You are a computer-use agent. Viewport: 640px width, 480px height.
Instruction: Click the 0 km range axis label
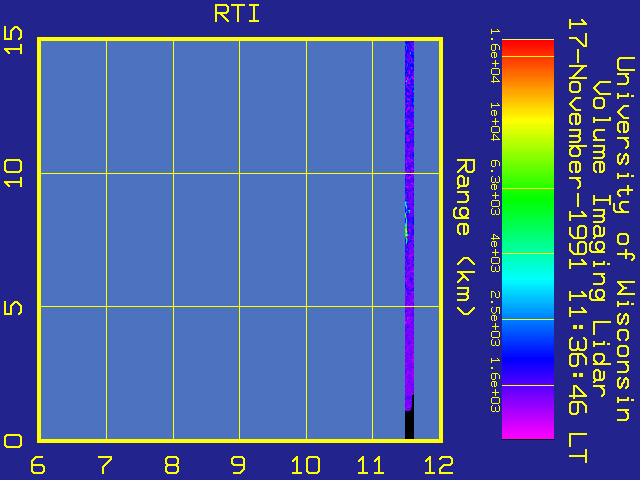click(13, 441)
